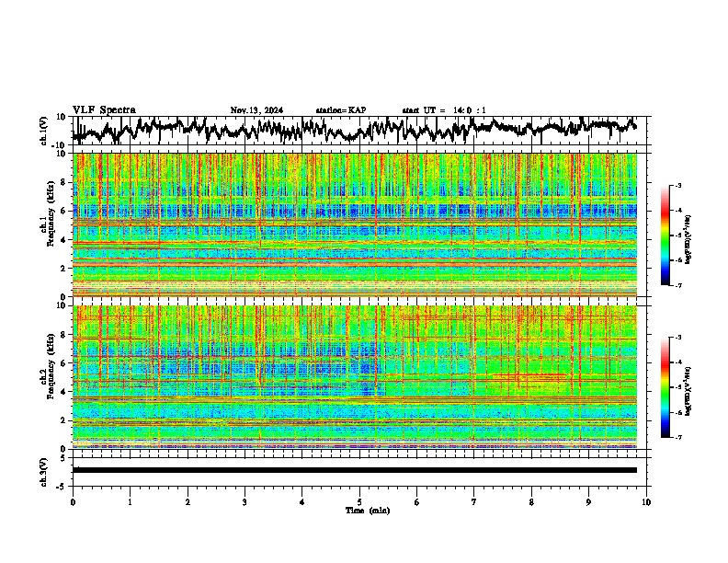
Task: Click the "6" kHz tick on ch.2 spectrogram axis
Action: coord(64,363)
